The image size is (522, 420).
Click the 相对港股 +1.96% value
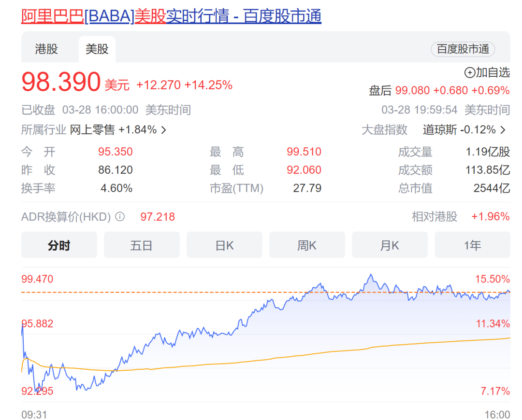491,216
